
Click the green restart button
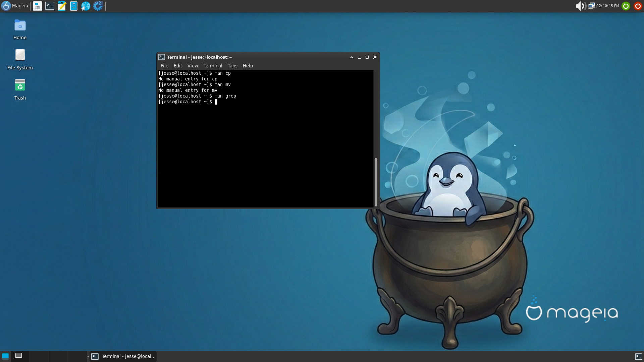click(x=626, y=6)
